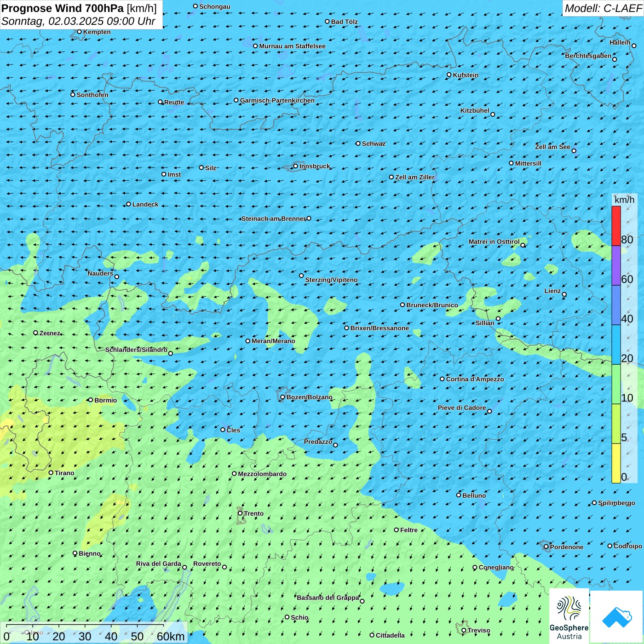Viewport: 644px width, 644px height.
Task: Click the 'Sonthofen' label
Action: (92, 95)
